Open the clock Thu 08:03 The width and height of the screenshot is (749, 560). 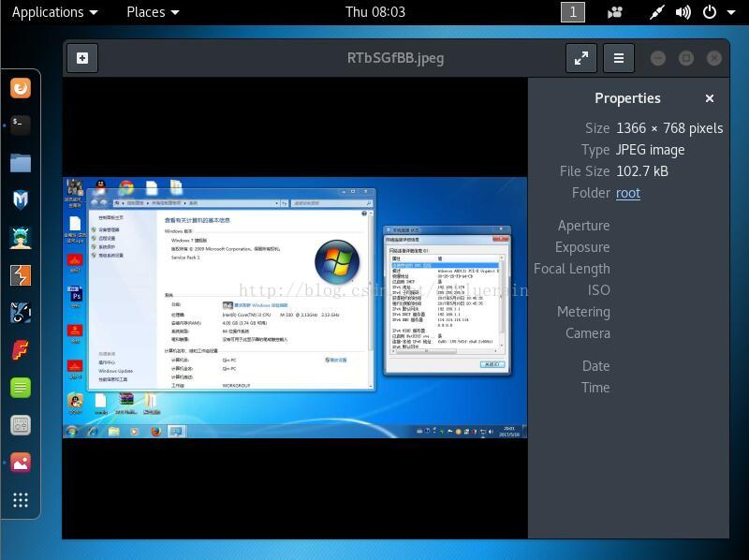pos(375,12)
